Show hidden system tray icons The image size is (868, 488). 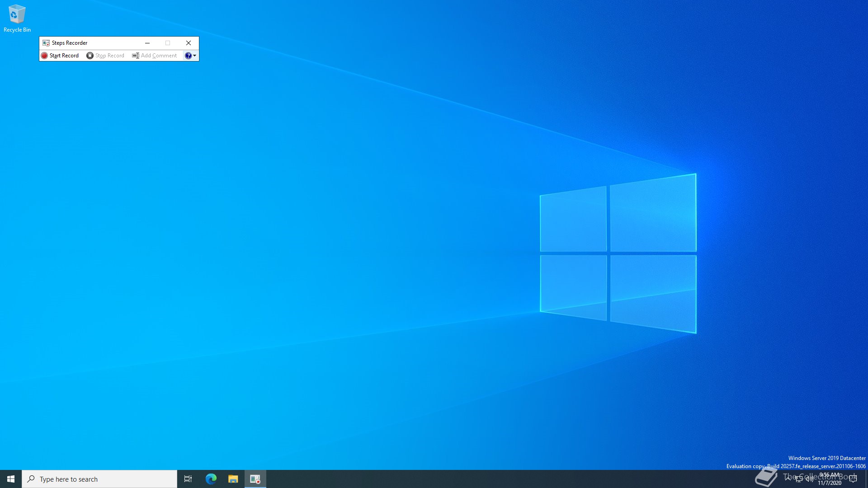tap(788, 479)
